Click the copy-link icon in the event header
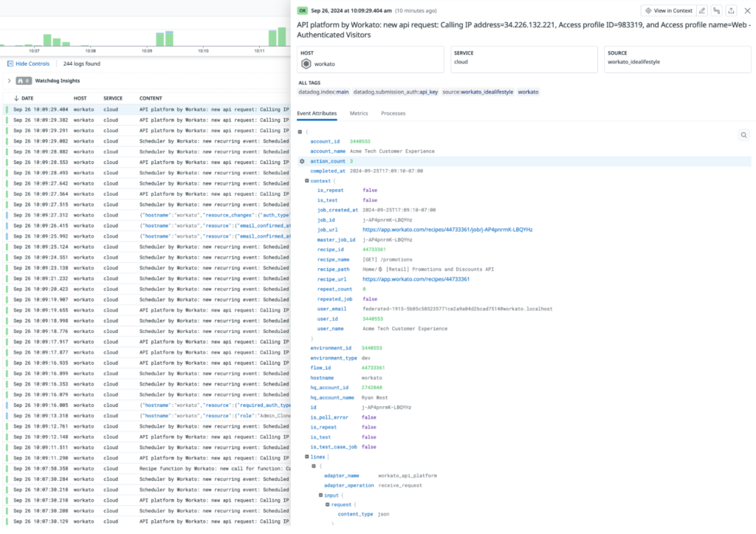The image size is (756, 534). point(716,10)
